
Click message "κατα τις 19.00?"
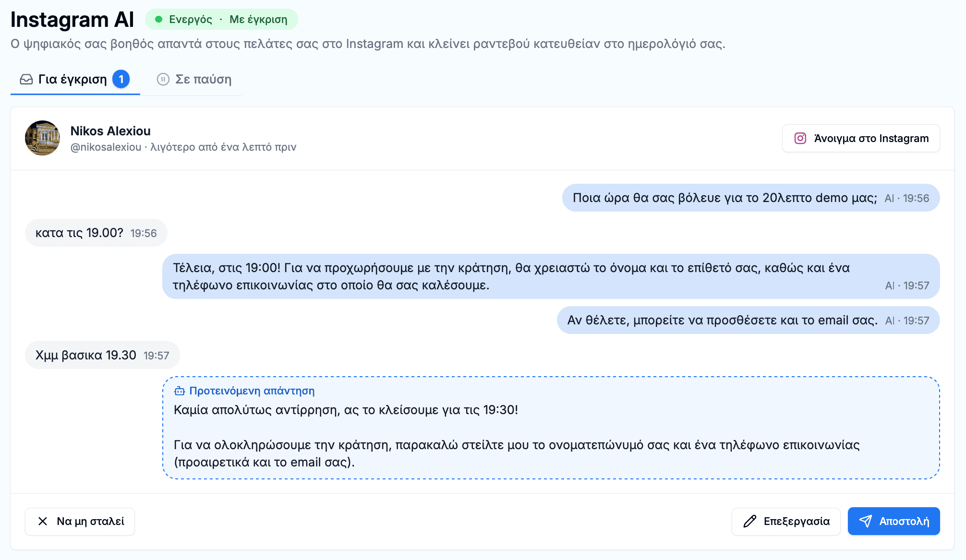pyautogui.click(x=96, y=233)
